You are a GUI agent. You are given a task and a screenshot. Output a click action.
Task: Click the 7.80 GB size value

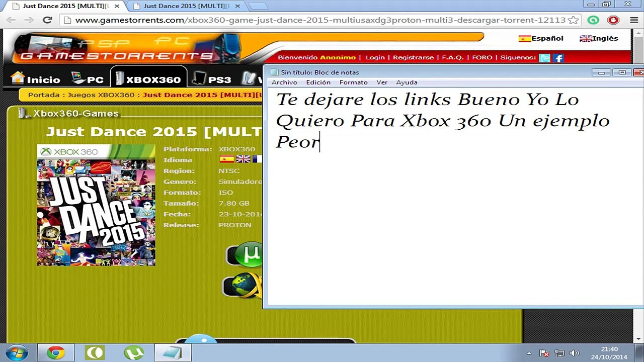coord(234,203)
